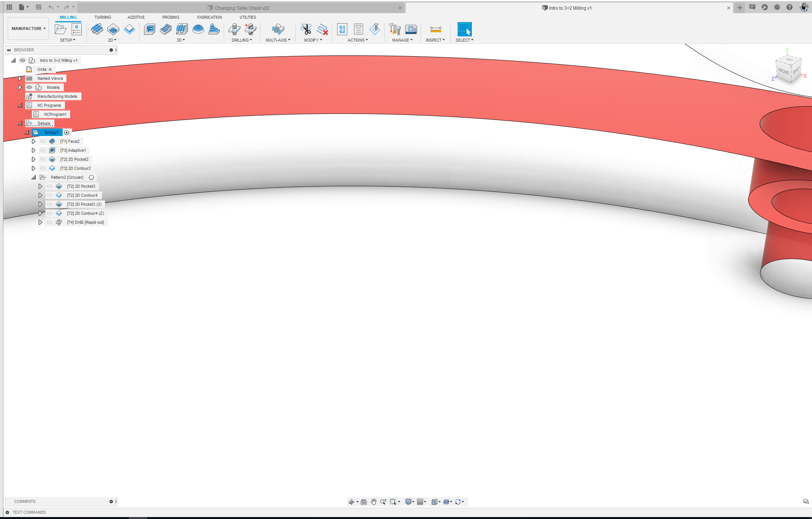The image size is (812, 519).
Task: Click the Measure ruler icon
Action: (x=435, y=29)
